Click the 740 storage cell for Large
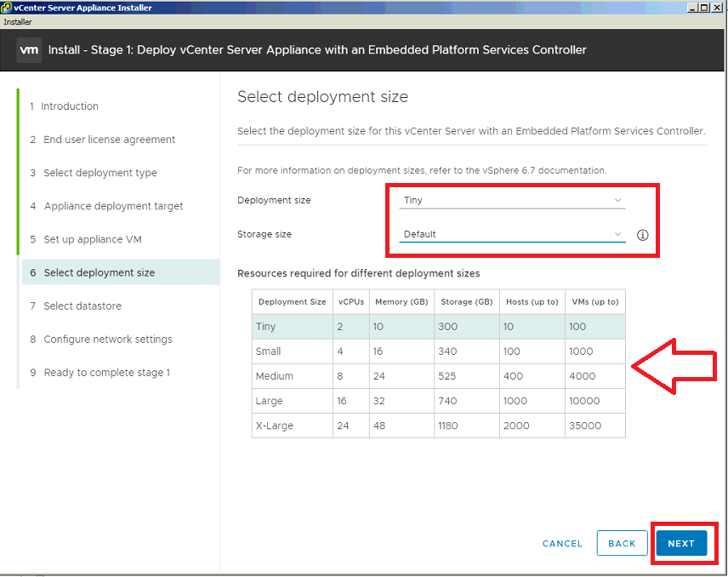 (467, 401)
